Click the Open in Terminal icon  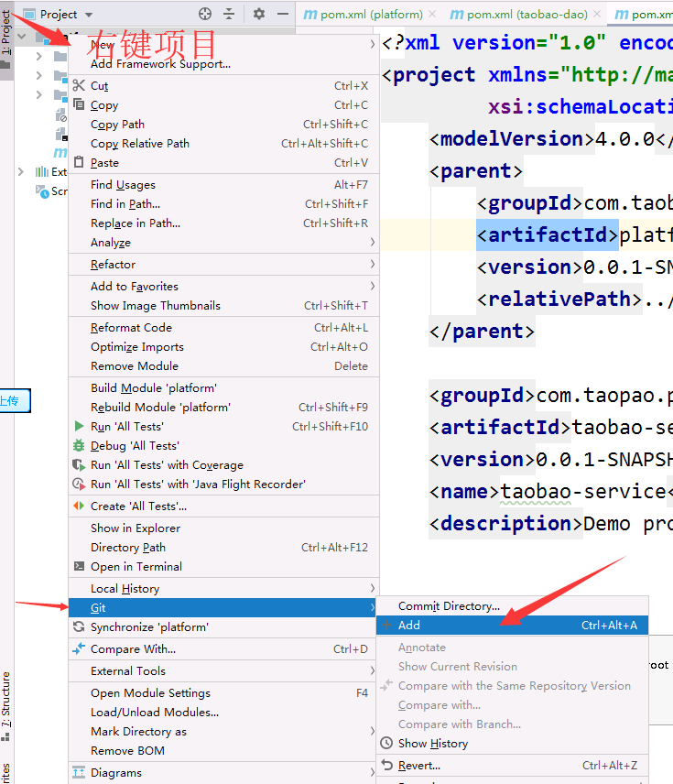tap(79, 566)
